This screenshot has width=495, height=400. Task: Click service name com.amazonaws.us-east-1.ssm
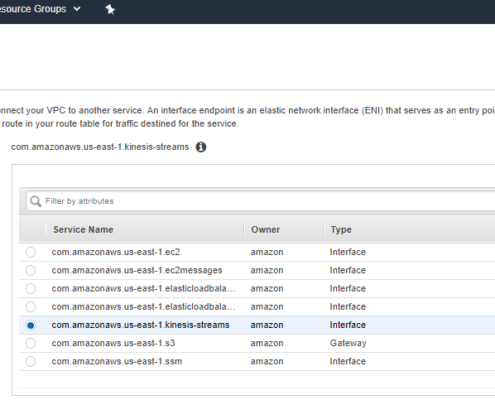pyautogui.click(x=117, y=361)
